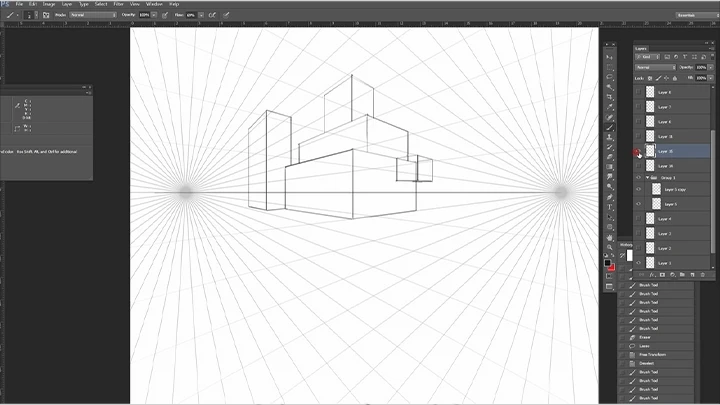The height and width of the screenshot is (405, 720).
Task: Select the Crop tool
Action: 609,97
